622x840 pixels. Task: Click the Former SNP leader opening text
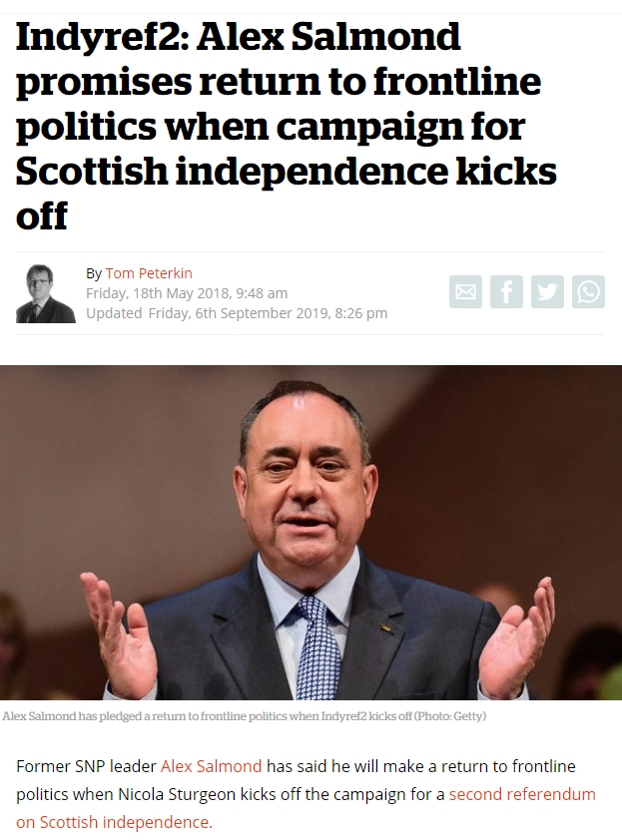(x=86, y=766)
